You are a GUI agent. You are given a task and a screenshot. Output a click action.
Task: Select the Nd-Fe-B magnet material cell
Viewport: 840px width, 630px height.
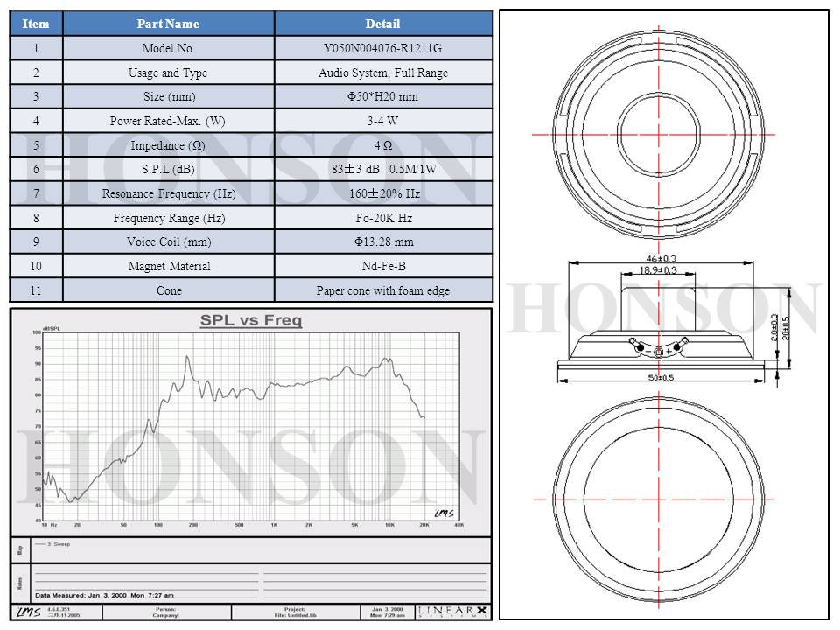point(382,266)
